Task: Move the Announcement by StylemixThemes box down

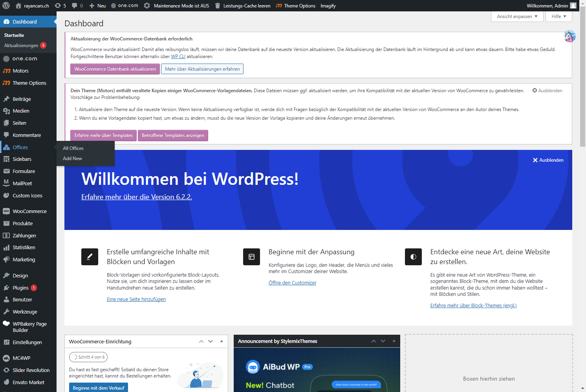Action: click(x=383, y=341)
